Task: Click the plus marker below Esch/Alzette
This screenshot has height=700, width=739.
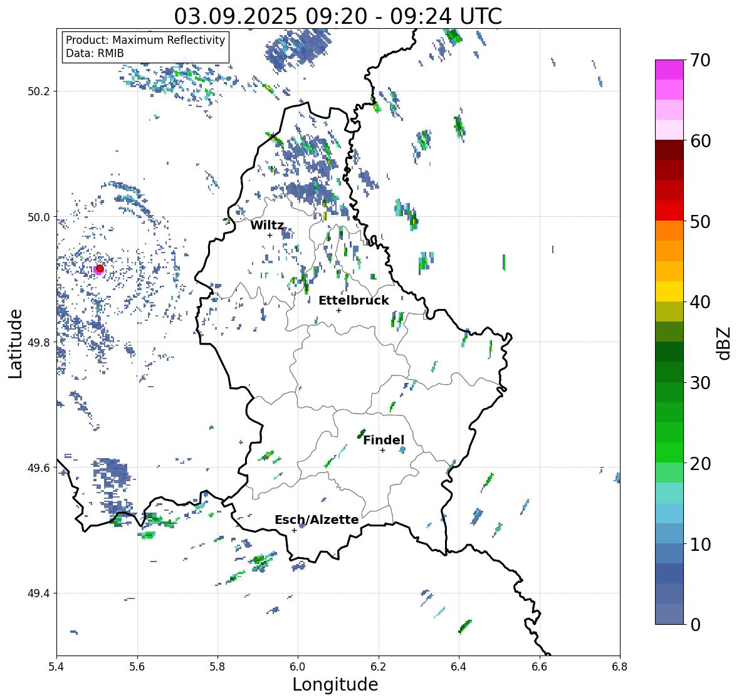Action: click(x=294, y=530)
